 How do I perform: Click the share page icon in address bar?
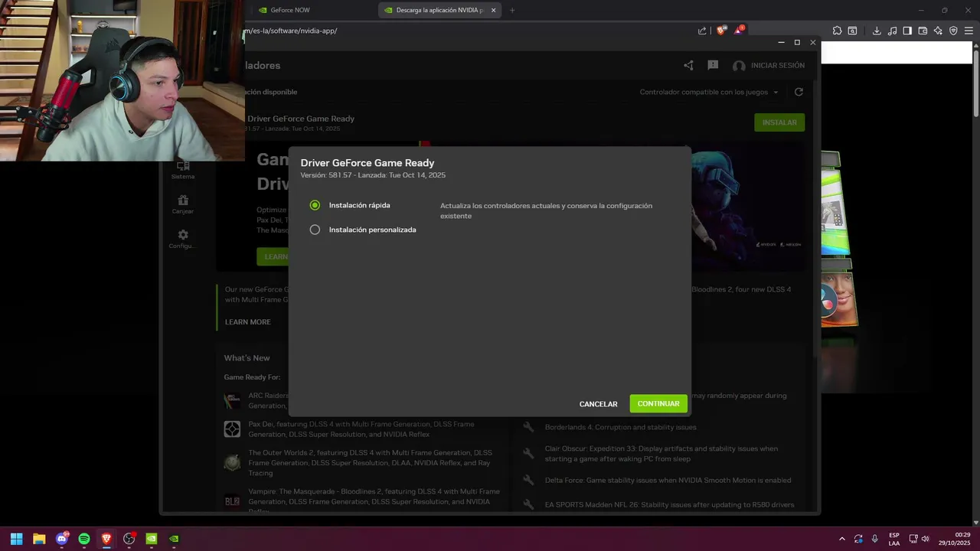tap(702, 31)
